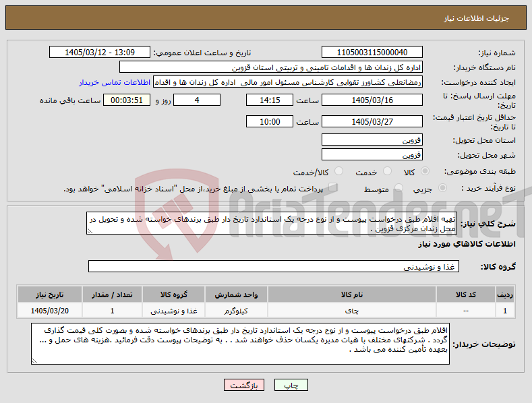Viewport: 532px width, 403px height.
Task: Click the واحد شمارش column header
Action: [236, 294]
